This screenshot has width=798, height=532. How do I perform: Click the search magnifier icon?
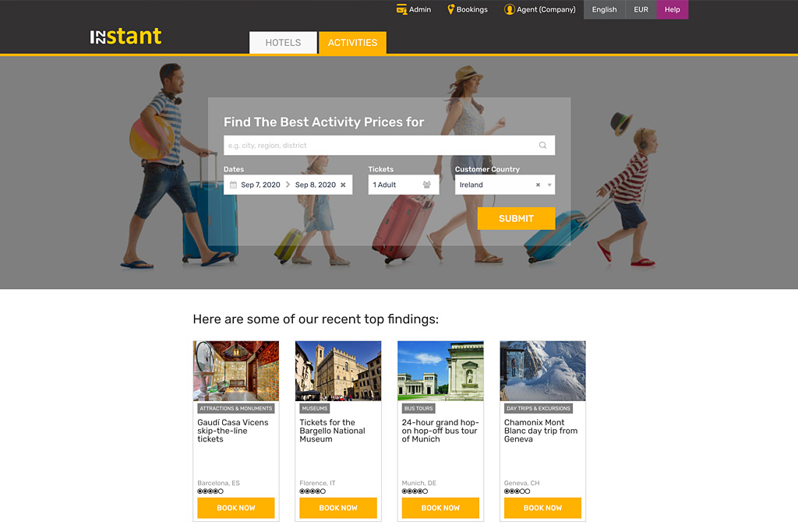tap(542, 146)
